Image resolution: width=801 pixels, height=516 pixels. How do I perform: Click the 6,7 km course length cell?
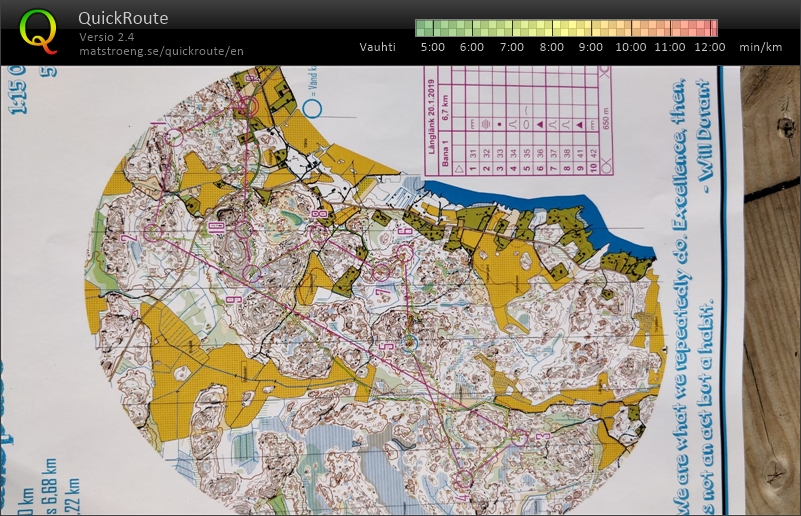tap(445, 108)
